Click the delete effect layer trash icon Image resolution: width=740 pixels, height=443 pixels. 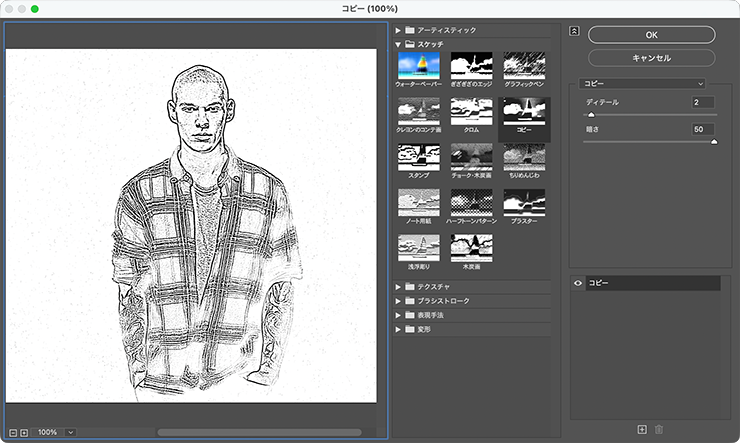658,429
